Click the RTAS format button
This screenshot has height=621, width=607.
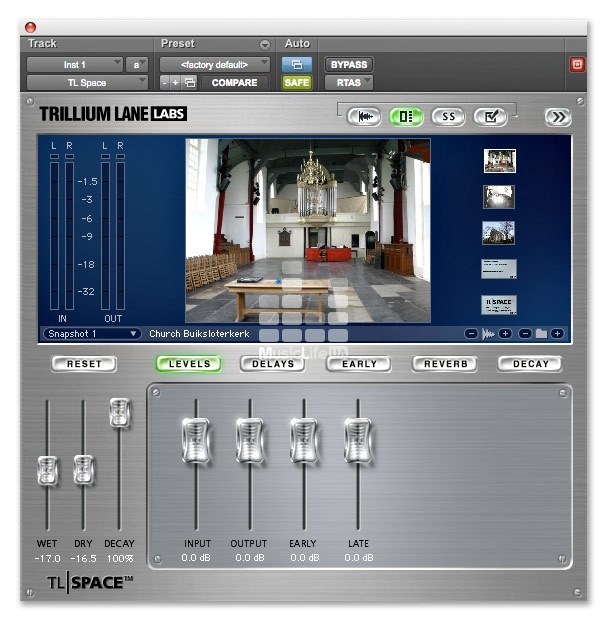(x=349, y=82)
